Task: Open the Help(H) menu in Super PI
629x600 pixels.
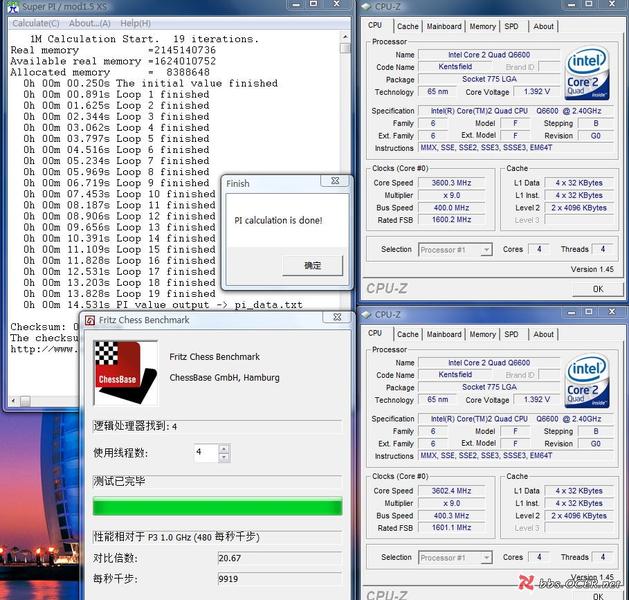Action: pos(136,24)
